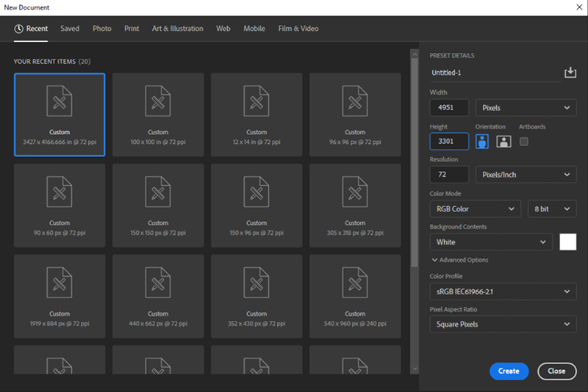Click the Width input field

(449, 108)
